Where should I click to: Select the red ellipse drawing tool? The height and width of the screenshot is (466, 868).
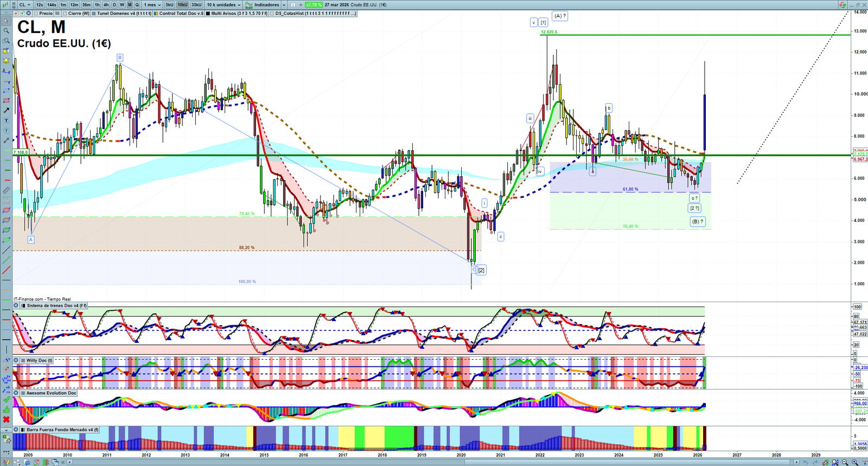click(6, 210)
